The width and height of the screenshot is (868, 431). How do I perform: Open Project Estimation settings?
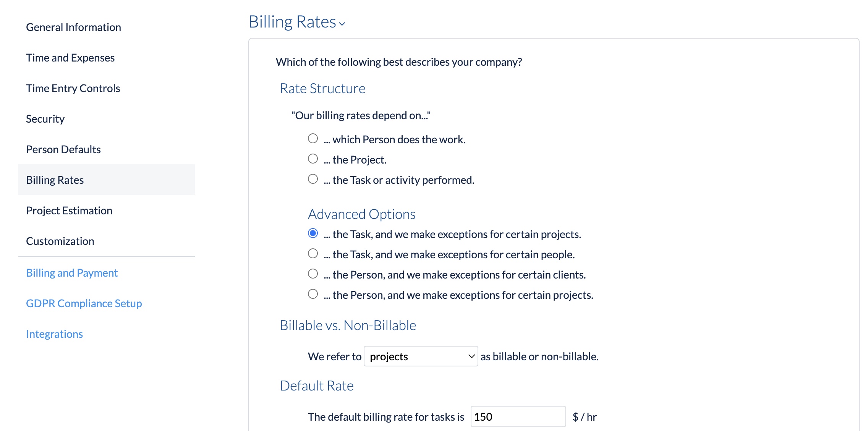tap(69, 211)
